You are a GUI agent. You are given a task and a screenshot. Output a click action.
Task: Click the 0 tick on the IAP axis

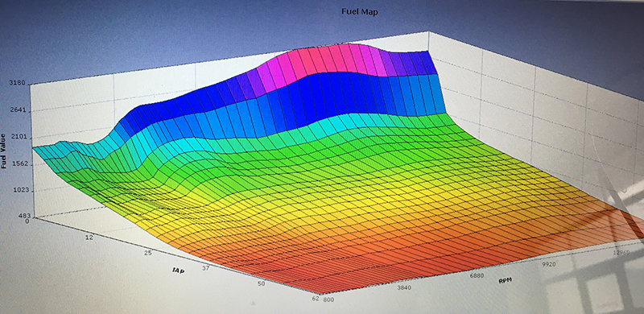coord(27,221)
